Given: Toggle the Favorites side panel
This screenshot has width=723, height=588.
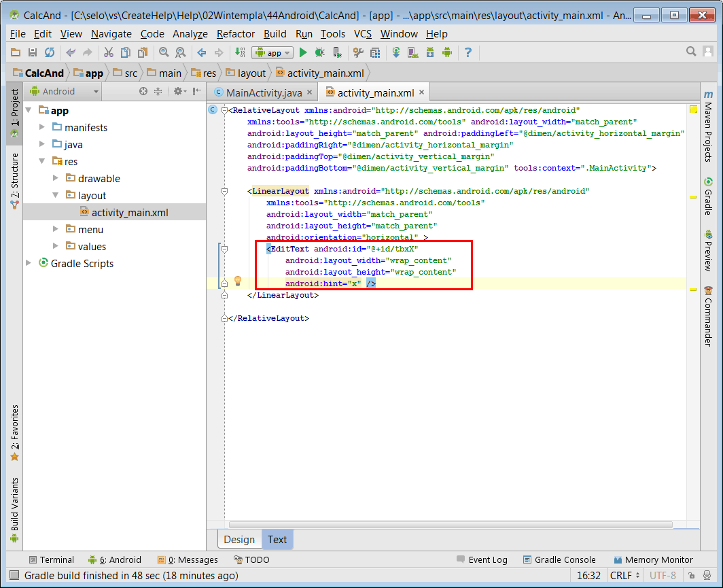Looking at the screenshot, I should pos(14,433).
